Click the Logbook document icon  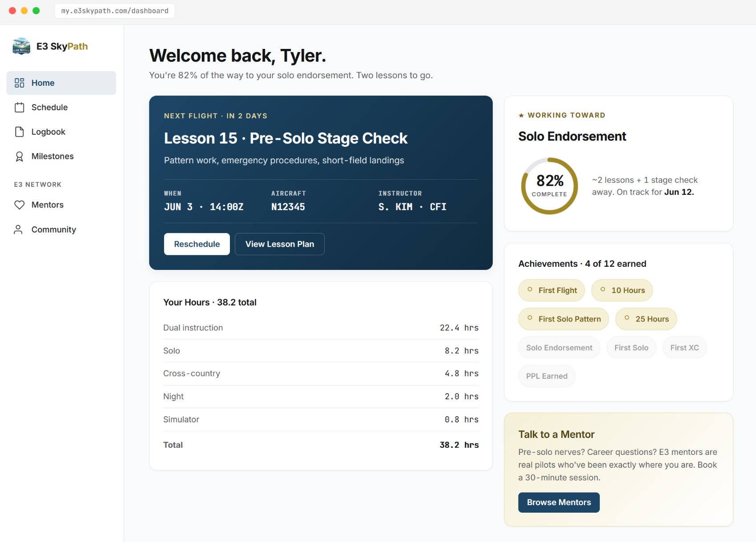tap(19, 132)
